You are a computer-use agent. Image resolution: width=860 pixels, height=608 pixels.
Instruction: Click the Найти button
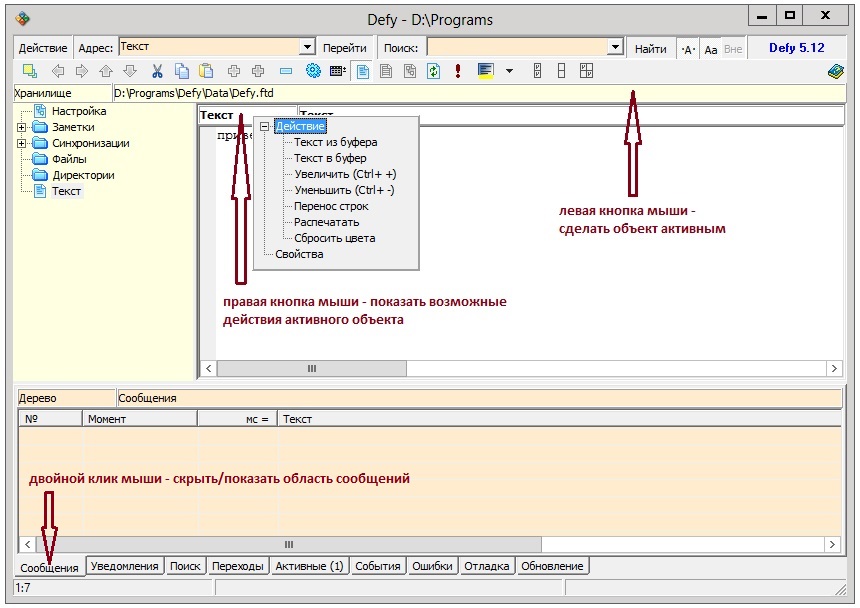click(x=650, y=49)
